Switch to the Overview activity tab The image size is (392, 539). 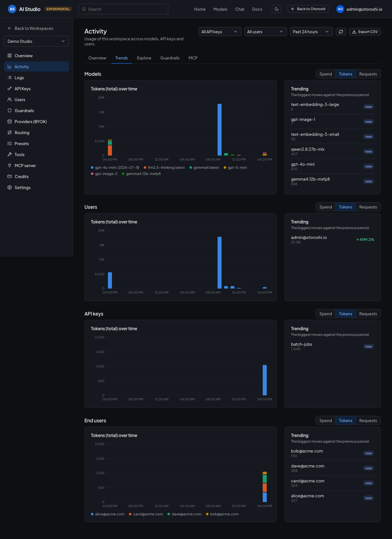[97, 58]
